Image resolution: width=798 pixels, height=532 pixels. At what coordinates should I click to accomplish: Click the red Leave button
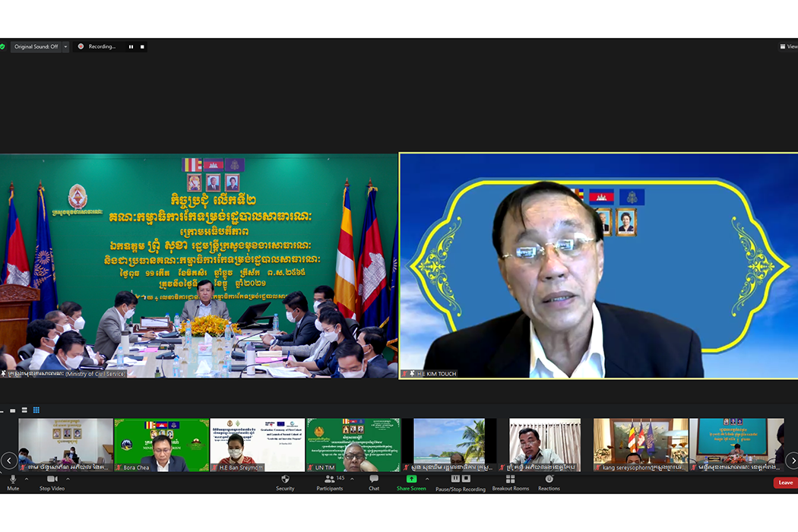[785, 483]
